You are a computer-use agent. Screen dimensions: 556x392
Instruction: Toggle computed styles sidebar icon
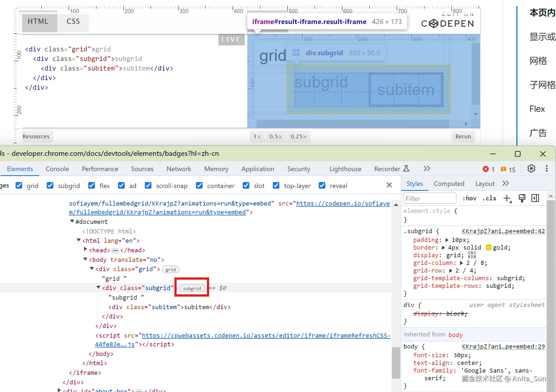(535, 198)
